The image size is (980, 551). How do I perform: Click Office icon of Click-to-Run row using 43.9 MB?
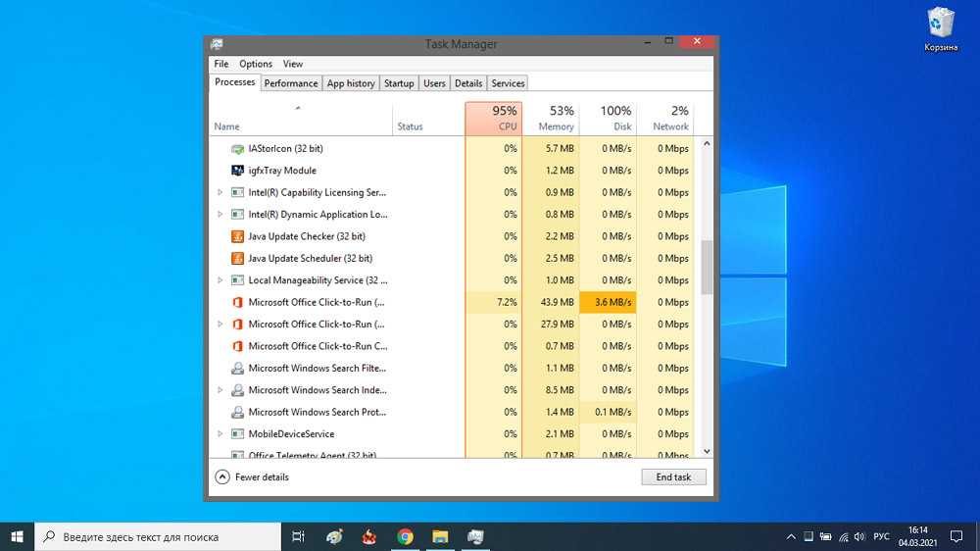pyautogui.click(x=237, y=302)
